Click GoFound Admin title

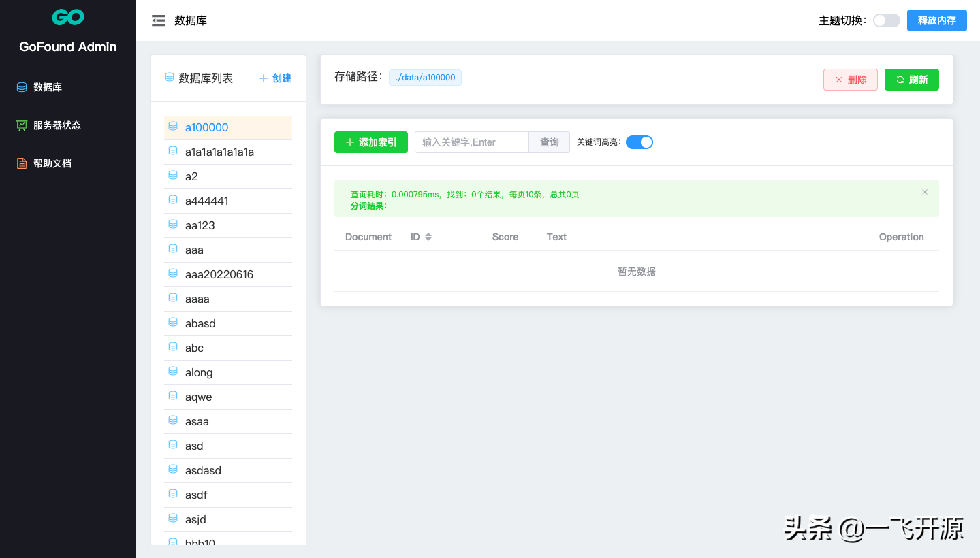pos(68,46)
